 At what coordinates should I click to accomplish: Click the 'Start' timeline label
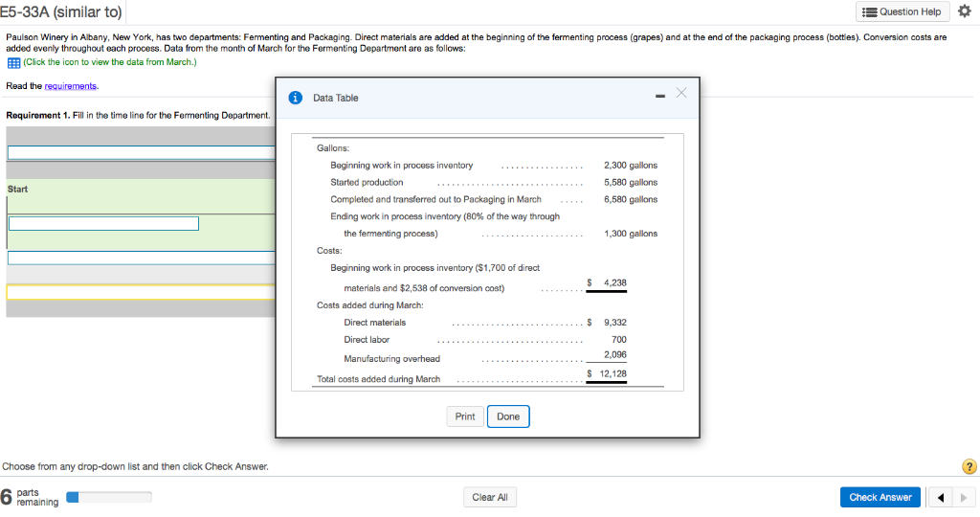[x=17, y=189]
